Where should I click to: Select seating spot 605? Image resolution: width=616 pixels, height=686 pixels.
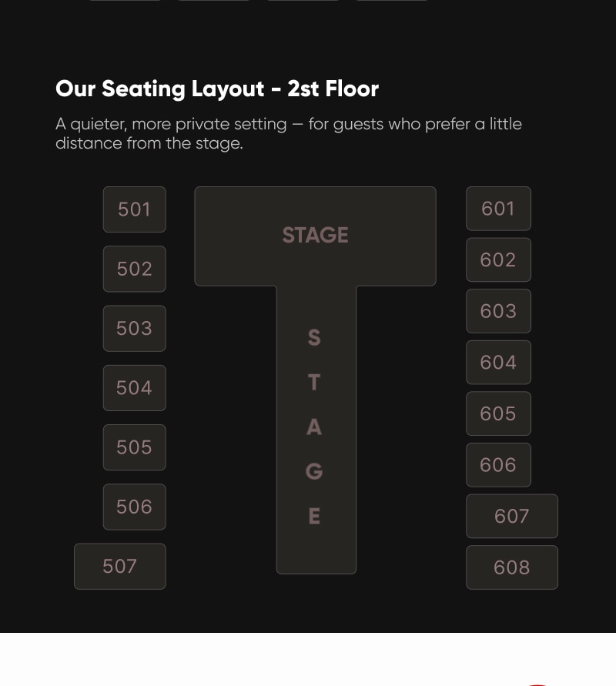(498, 413)
